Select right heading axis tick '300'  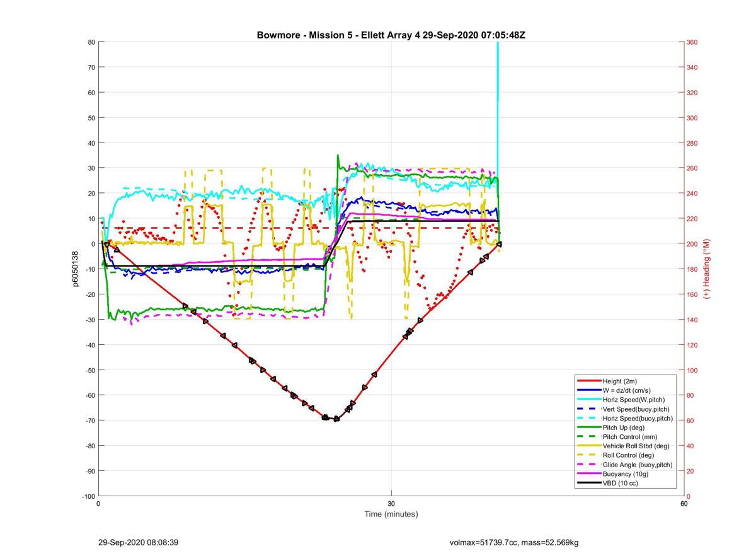(x=692, y=118)
